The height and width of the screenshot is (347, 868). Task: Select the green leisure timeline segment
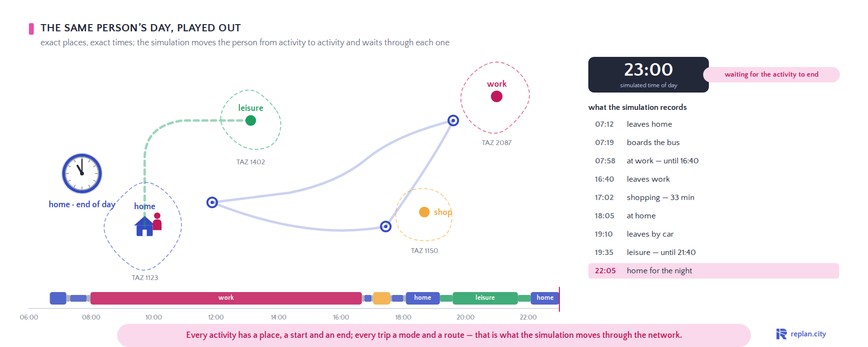485,298
